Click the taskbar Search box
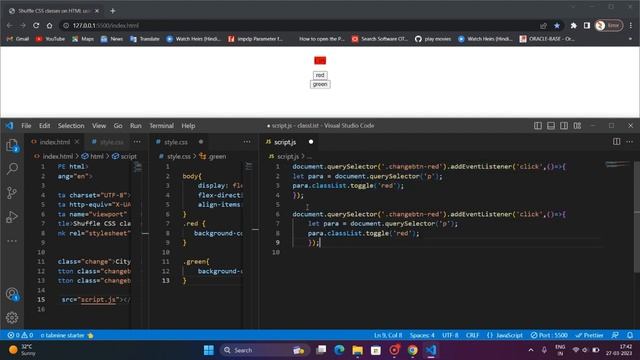 (x=264, y=350)
